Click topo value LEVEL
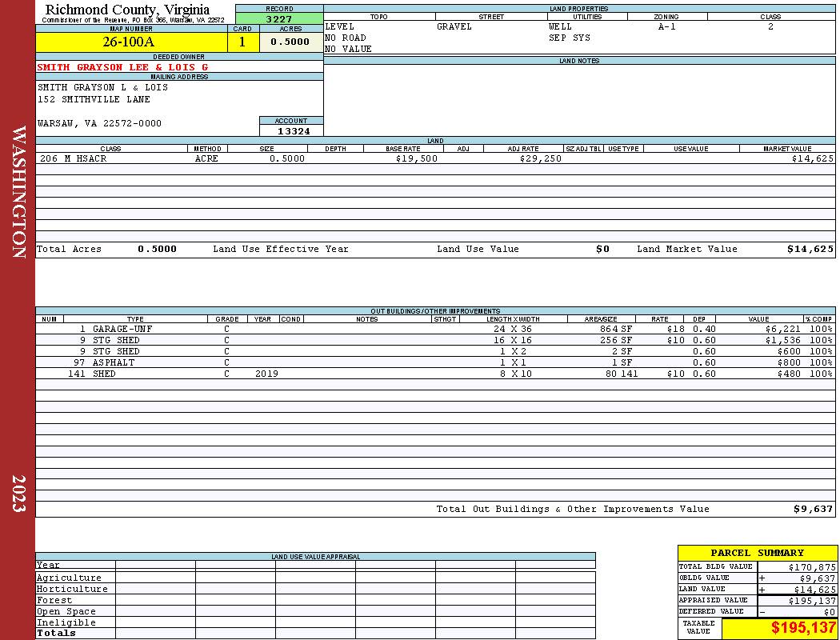The image size is (840, 640). [339, 26]
